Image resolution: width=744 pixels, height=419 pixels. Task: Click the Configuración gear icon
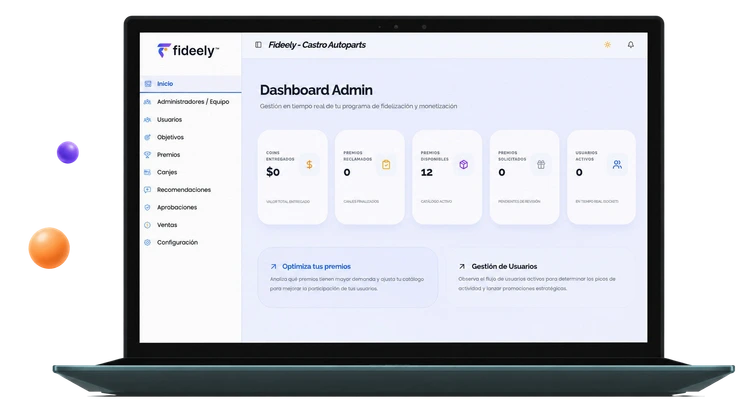(148, 242)
